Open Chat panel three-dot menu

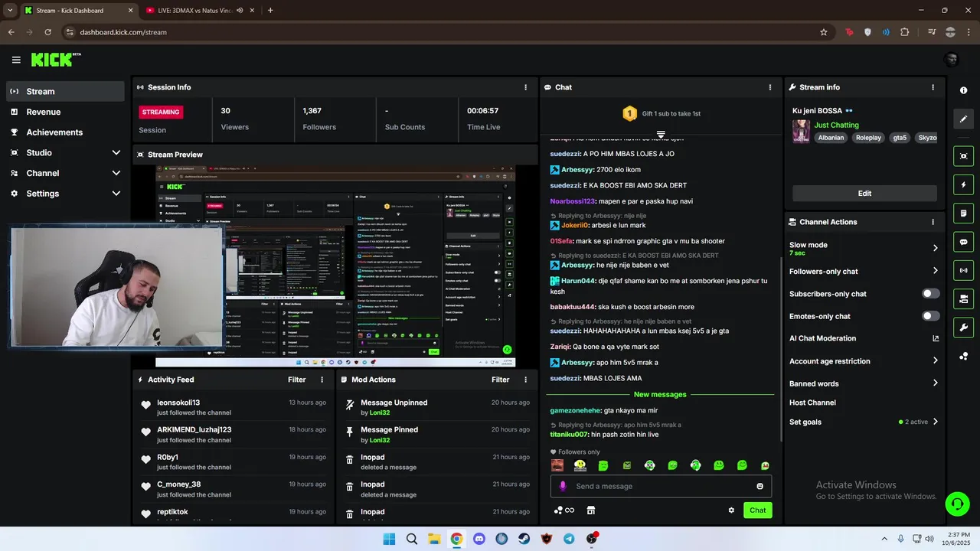pyautogui.click(x=770, y=87)
